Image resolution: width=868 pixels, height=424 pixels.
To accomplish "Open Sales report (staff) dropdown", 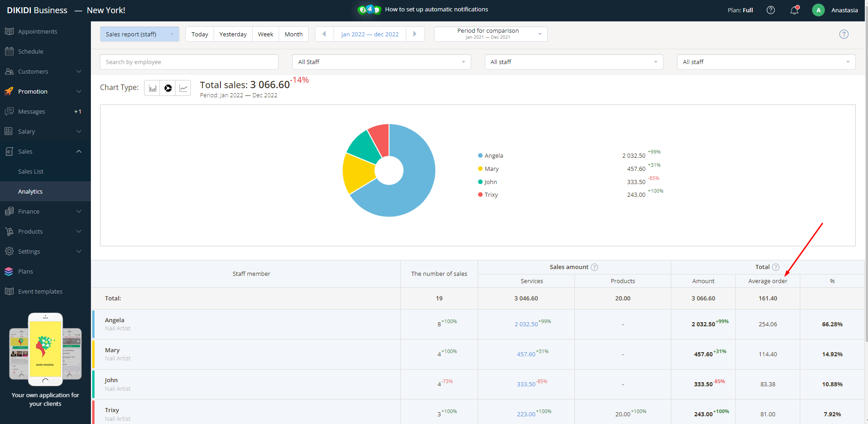I will click(x=140, y=34).
